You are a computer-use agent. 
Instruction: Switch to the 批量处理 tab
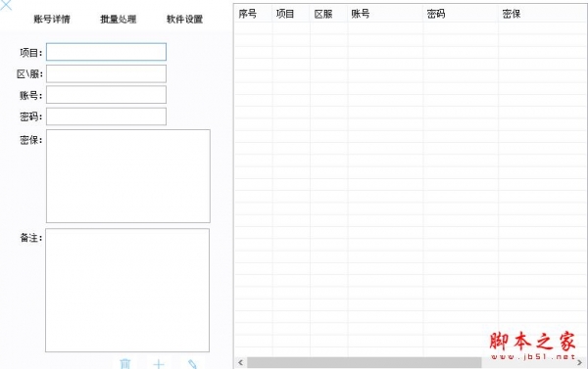[119, 20]
